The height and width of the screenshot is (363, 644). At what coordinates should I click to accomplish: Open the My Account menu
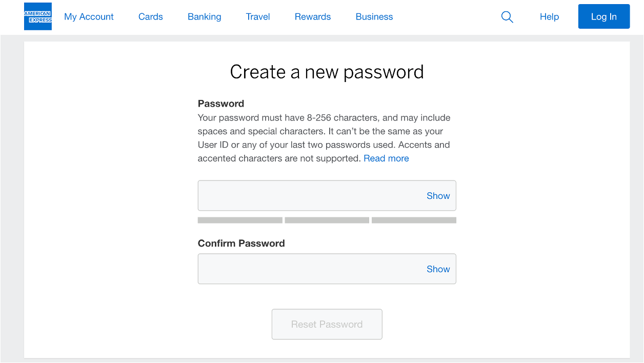(89, 16)
